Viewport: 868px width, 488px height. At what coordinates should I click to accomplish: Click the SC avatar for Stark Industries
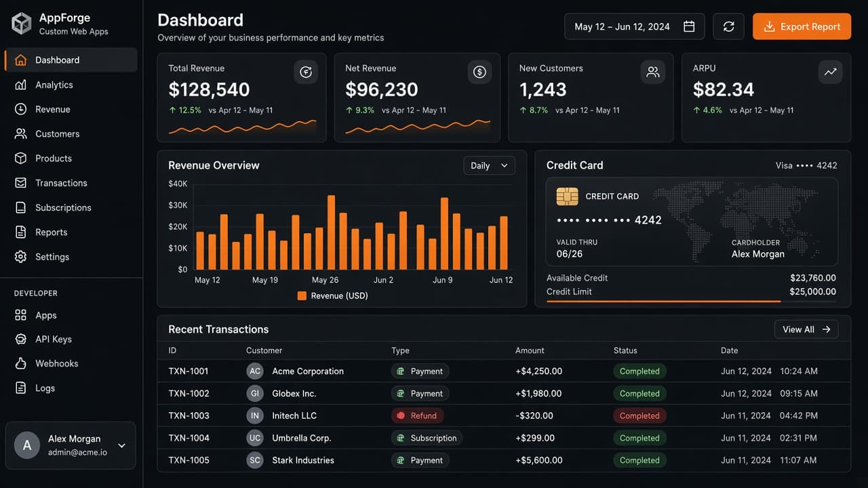[x=255, y=460]
